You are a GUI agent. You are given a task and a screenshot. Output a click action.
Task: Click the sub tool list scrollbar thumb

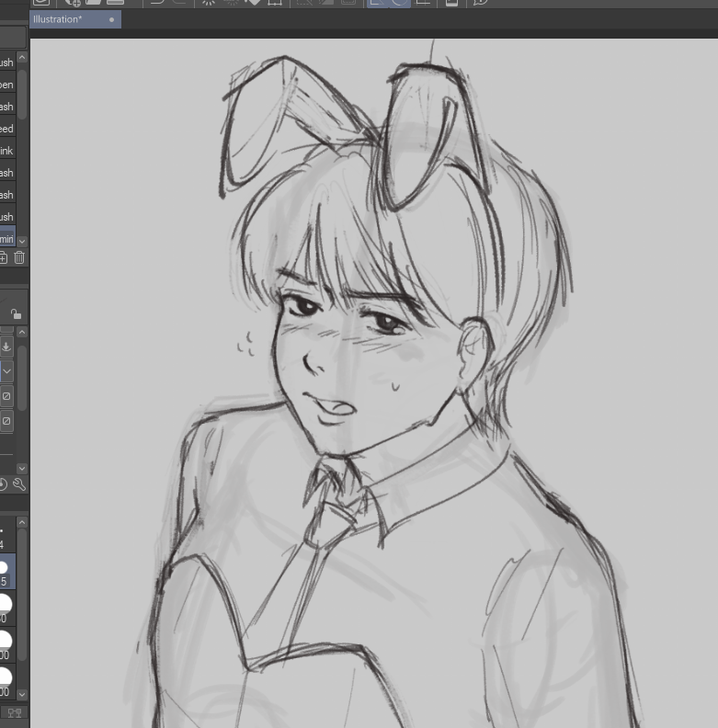click(22, 95)
